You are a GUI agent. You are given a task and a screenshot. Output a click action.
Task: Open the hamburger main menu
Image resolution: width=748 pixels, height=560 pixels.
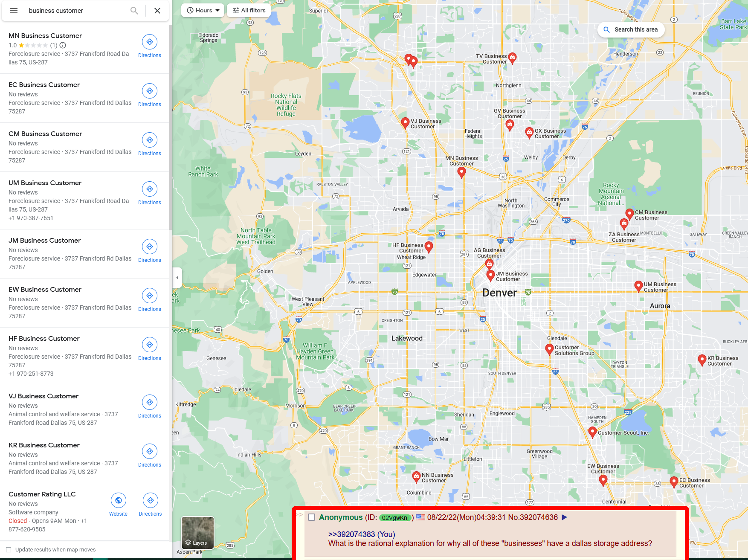(x=14, y=11)
